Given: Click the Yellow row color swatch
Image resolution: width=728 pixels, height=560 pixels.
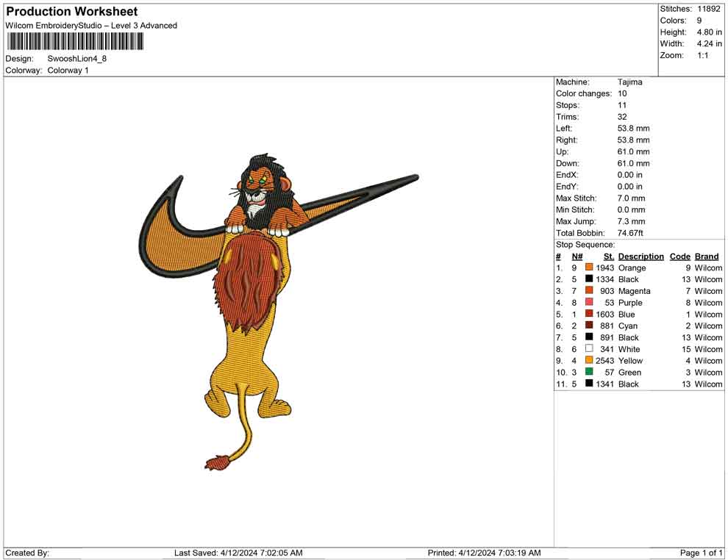Looking at the screenshot, I should [589, 360].
